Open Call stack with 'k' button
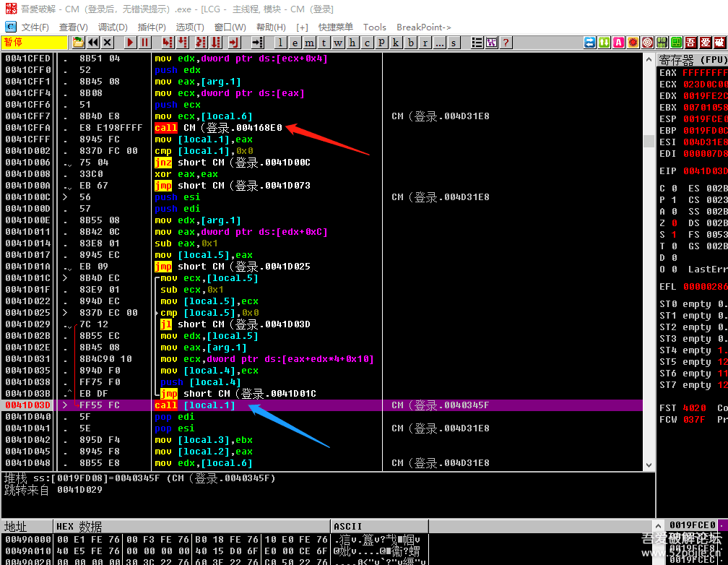Screen dimensions: 728x565 (396, 43)
